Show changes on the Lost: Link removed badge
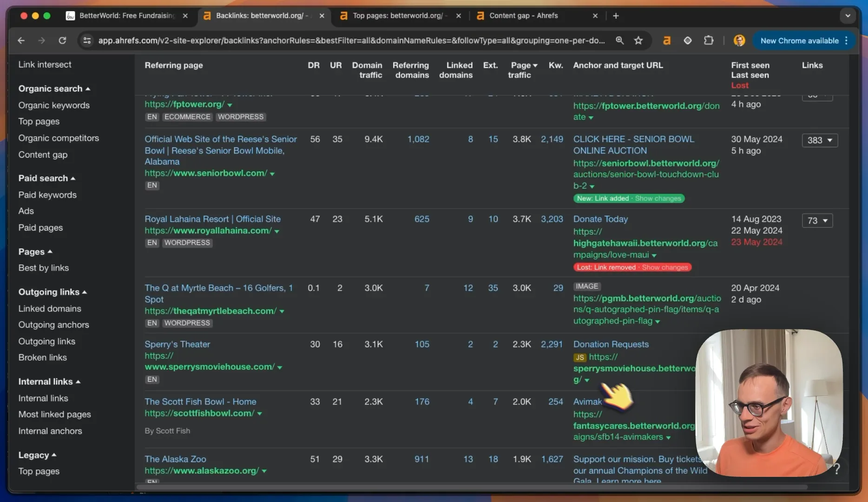 [x=664, y=267]
